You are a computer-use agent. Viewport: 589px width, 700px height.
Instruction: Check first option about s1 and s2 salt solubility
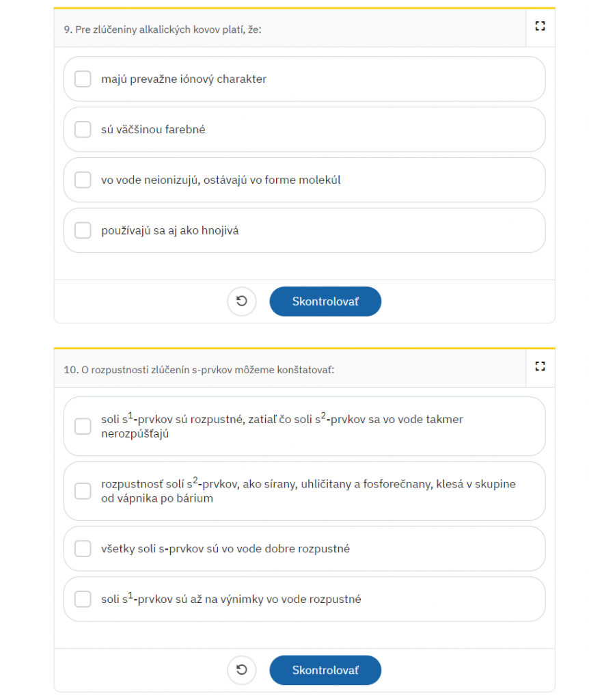pos(83,427)
